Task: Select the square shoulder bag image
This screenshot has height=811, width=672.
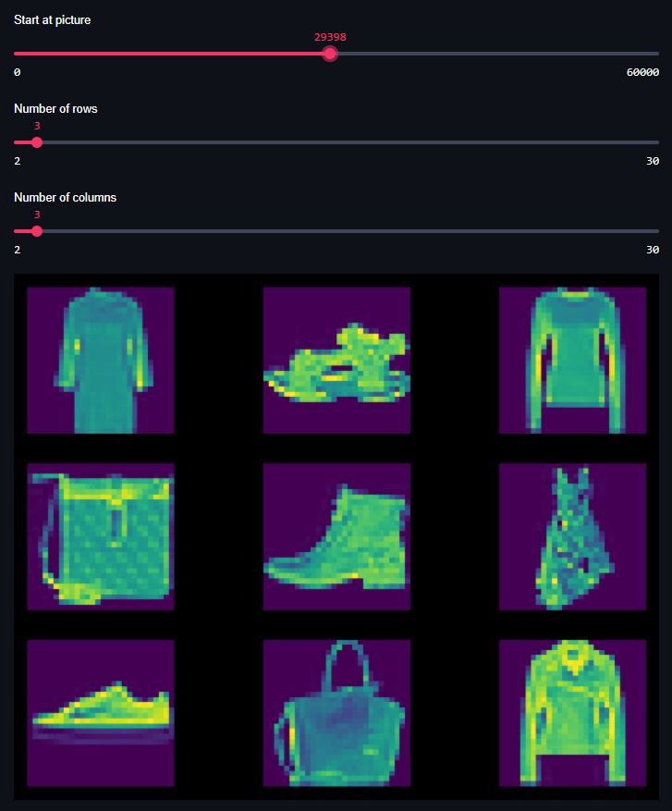Action: pyautogui.click(x=101, y=536)
